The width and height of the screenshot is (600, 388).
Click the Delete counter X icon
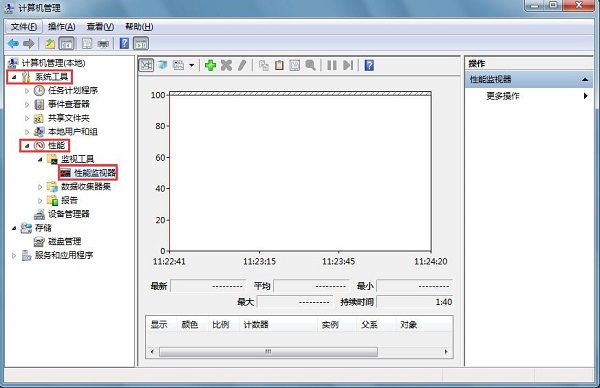tap(227, 65)
